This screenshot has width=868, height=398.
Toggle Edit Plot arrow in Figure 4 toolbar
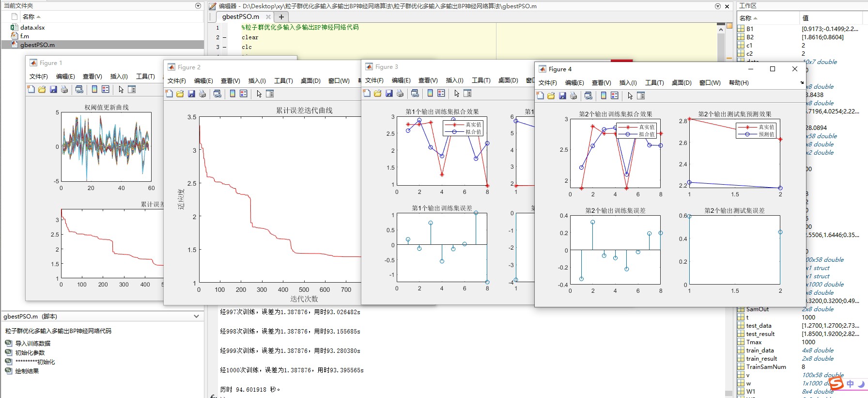(x=630, y=96)
